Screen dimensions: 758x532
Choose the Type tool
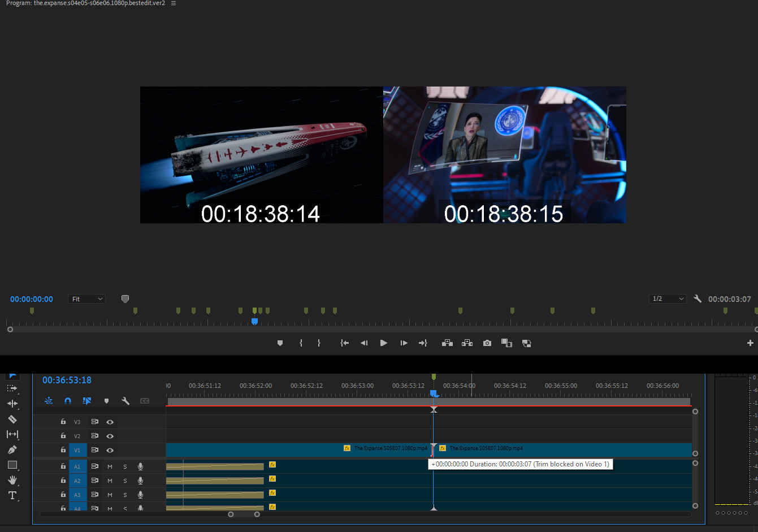[x=12, y=496]
